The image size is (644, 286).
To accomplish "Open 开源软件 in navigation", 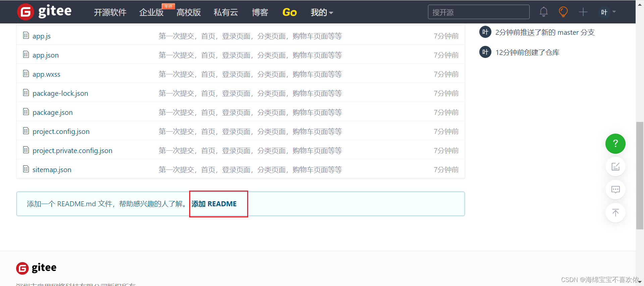I will [110, 12].
